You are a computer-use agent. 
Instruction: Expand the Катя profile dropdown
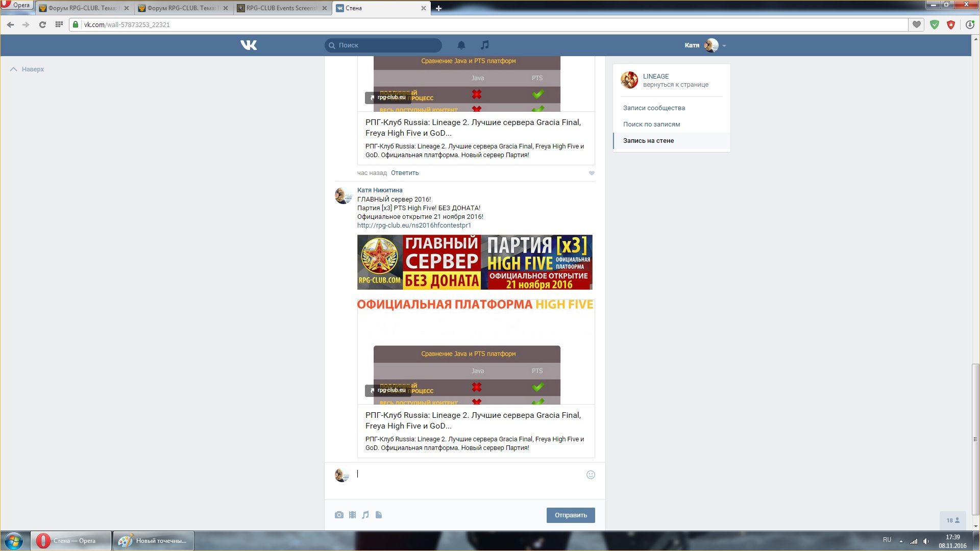(724, 46)
